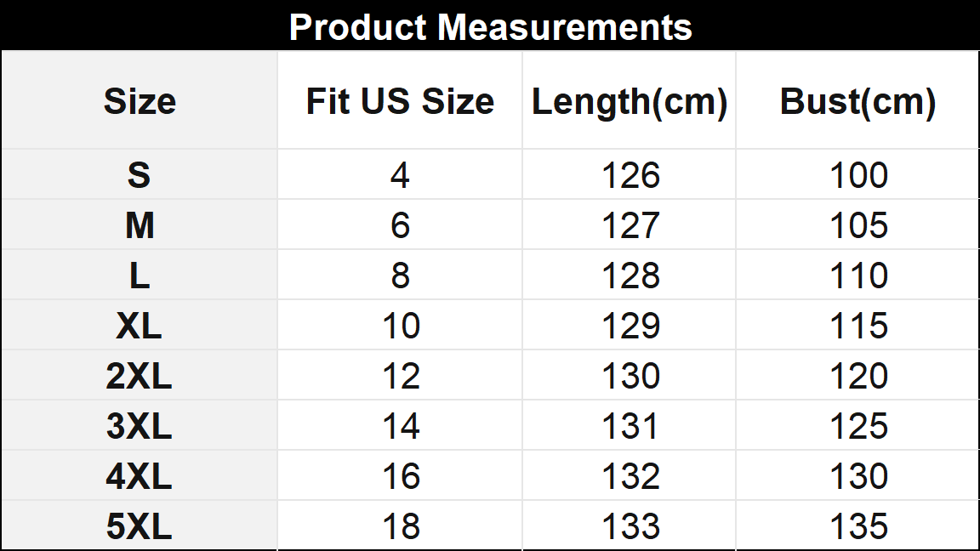
Task: Click the XL size row label
Action: point(140,327)
